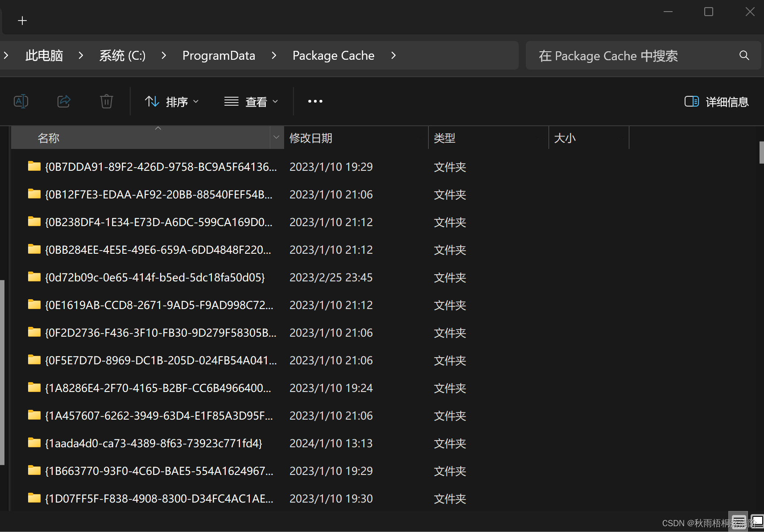Select folder {1A8286E4-2F70-4165-B2BF-CC6B4966400...
Image resolution: width=764 pixels, height=532 pixels.
(158, 388)
